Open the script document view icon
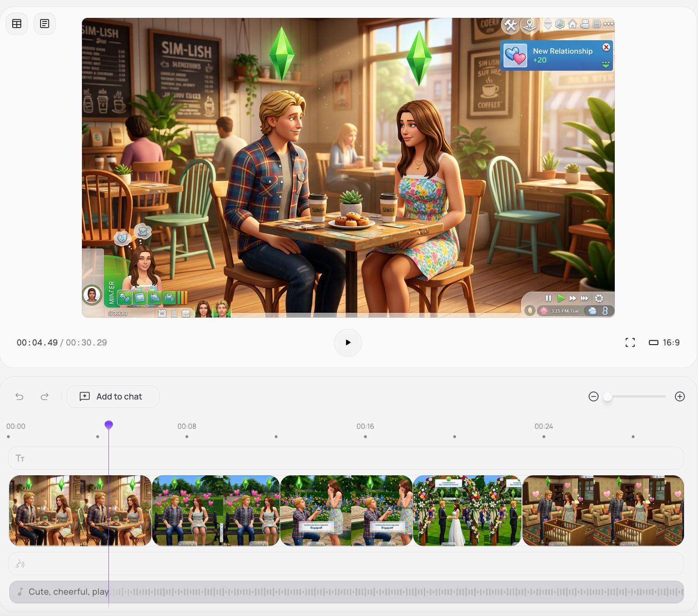698x616 pixels. click(44, 24)
